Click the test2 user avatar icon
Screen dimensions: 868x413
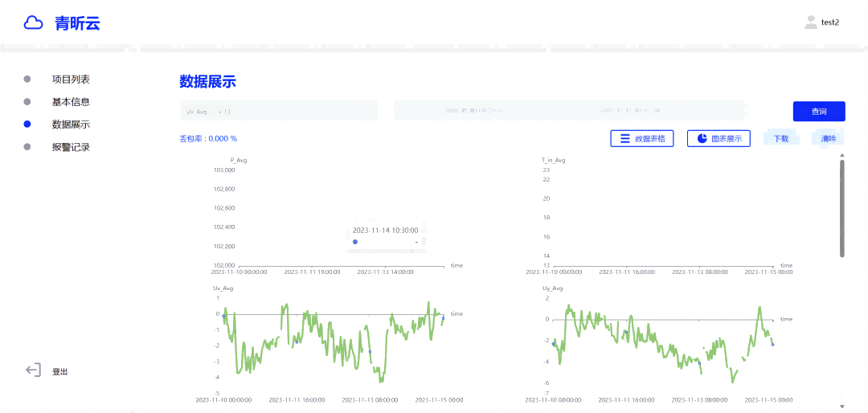[x=810, y=22]
